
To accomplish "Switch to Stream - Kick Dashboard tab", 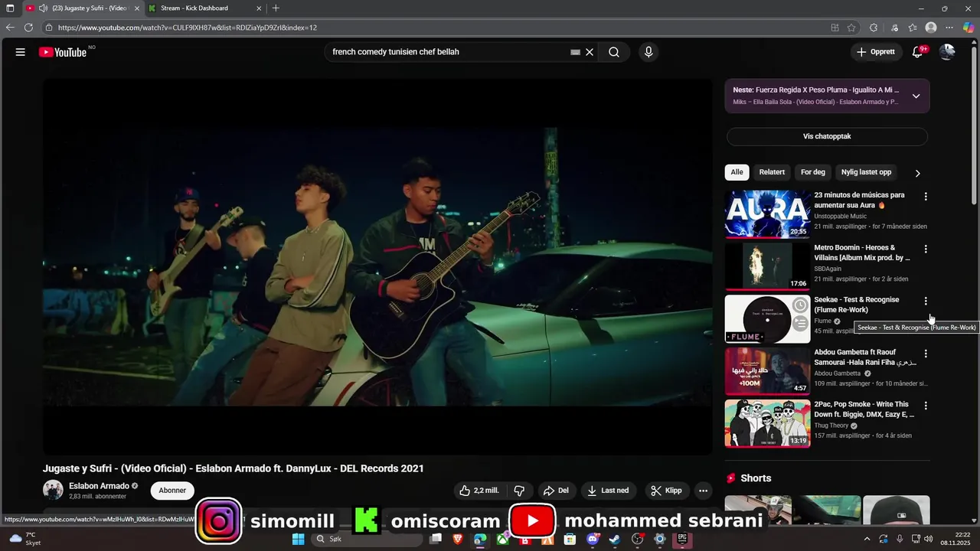I will coord(205,8).
